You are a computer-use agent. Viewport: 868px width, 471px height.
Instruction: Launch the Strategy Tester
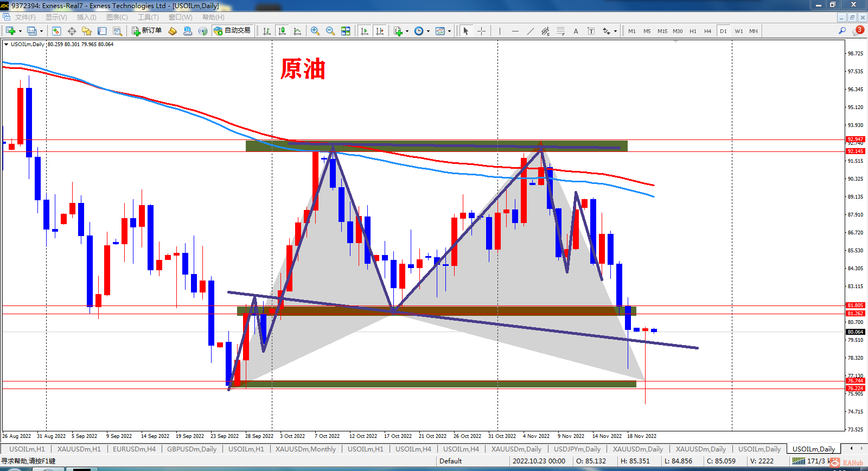tap(117, 31)
